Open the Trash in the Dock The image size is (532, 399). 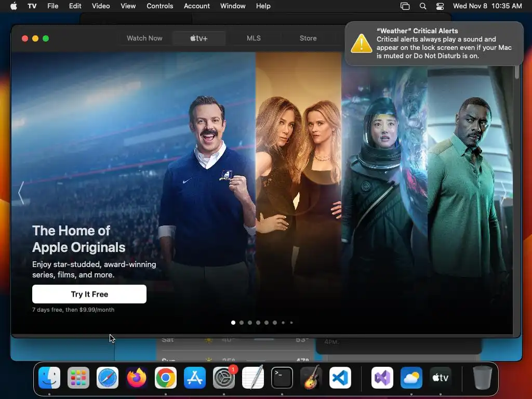tap(483, 378)
